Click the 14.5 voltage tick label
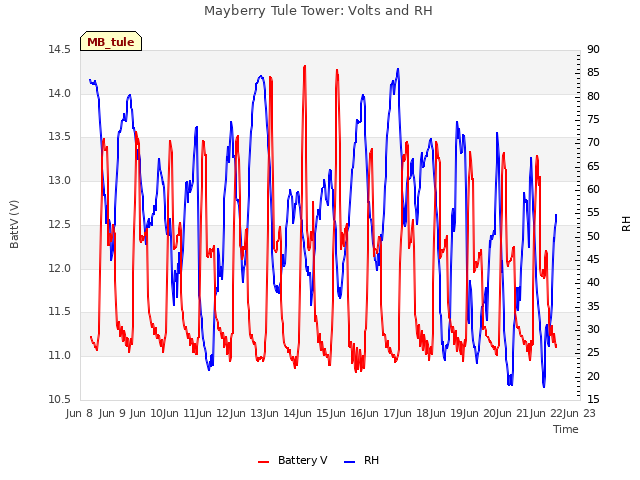Image resolution: width=640 pixels, height=480 pixels. pos(59,49)
